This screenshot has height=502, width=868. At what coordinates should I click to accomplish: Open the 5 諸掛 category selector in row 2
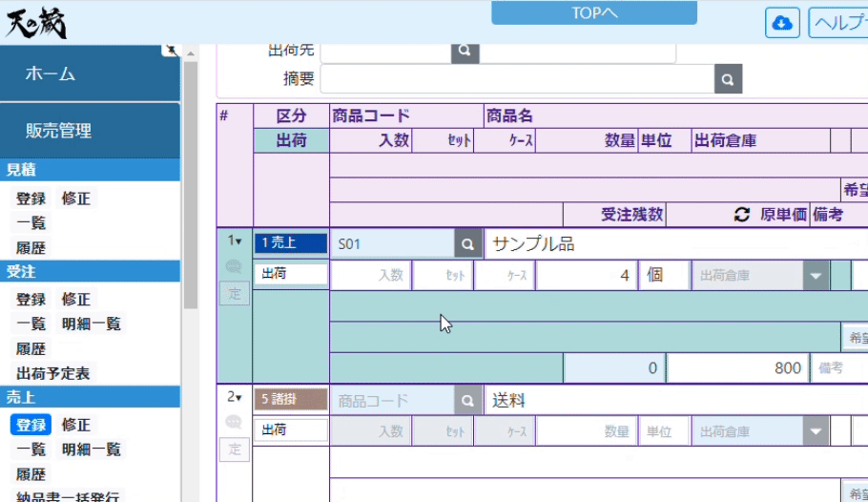[291, 400]
